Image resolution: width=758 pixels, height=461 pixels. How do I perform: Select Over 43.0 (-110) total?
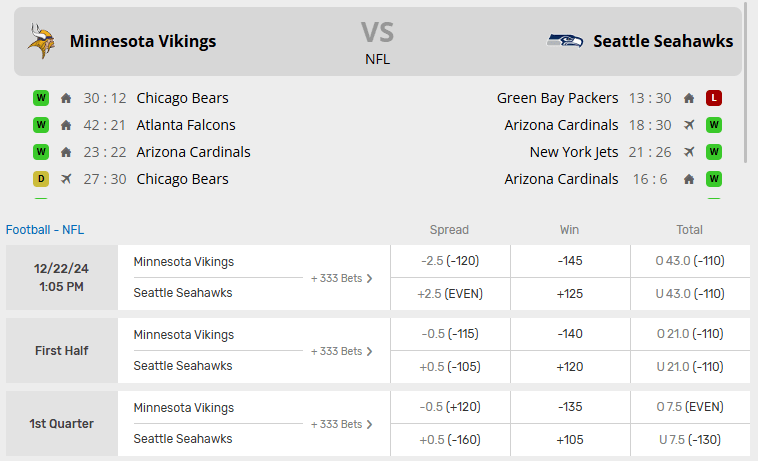(x=690, y=261)
